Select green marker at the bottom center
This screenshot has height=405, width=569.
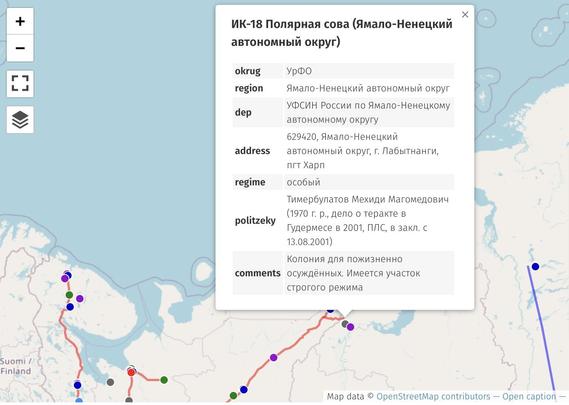(x=233, y=395)
